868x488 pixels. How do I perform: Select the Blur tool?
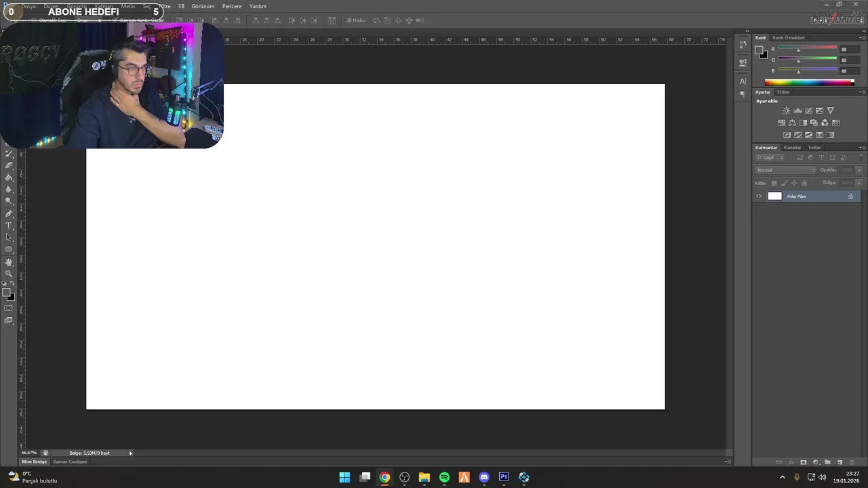pos(9,189)
